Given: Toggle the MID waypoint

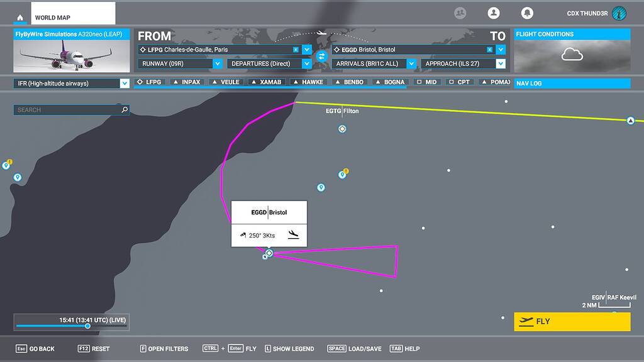Looking at the screenshot, I should coord(427,82).
